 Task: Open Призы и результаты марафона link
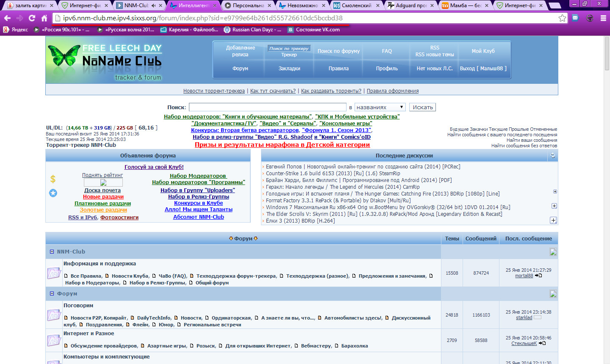point(282,145)
